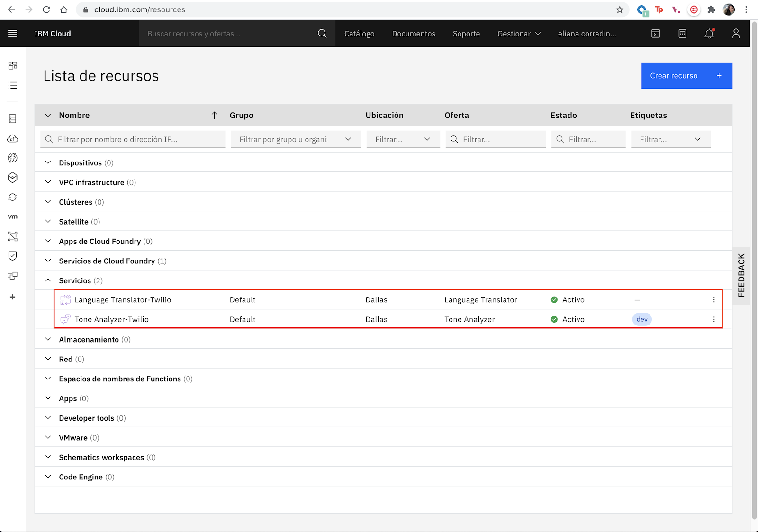Expand Servicios de Cloud Foundry group
This screenshot has height=532, width=758.
coord(48,261)
